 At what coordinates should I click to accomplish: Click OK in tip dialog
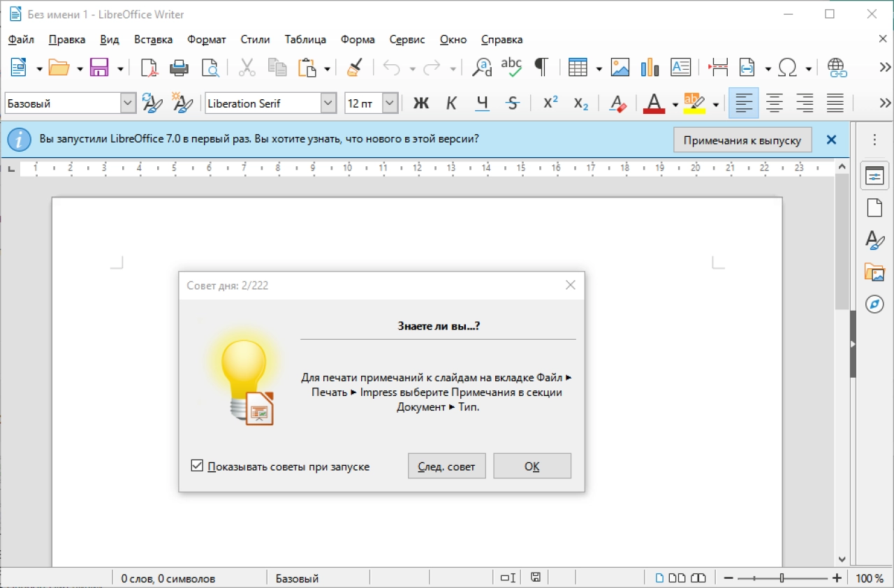(532, 466)
